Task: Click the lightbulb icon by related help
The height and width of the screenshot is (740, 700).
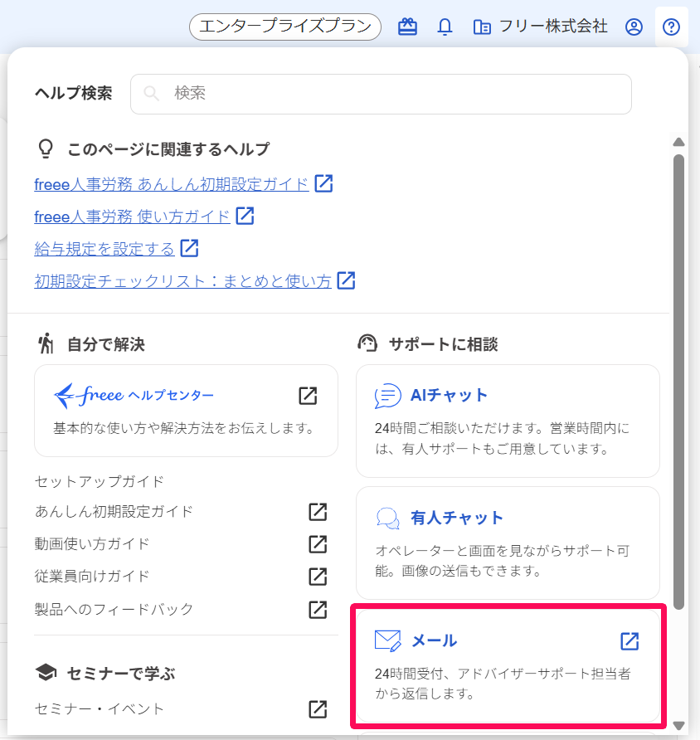Action: point(46,148)
